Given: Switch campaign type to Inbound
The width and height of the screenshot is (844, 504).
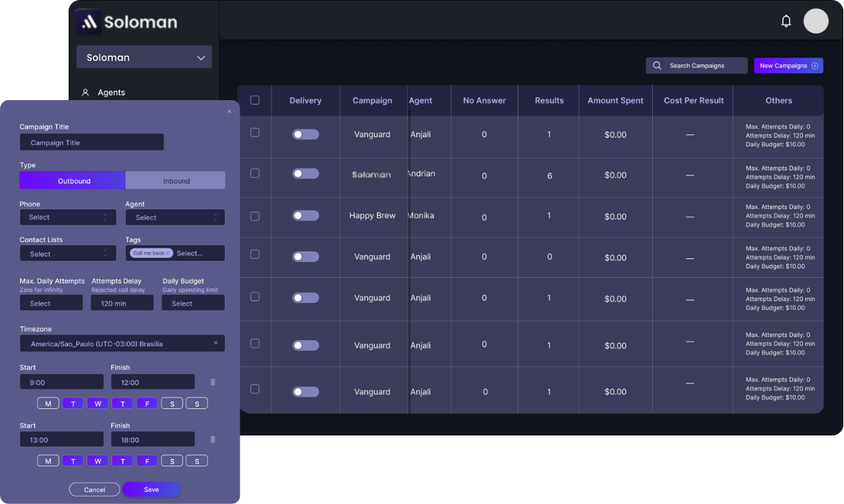Looking at the screenshot, I should click(x=176, y=181).
